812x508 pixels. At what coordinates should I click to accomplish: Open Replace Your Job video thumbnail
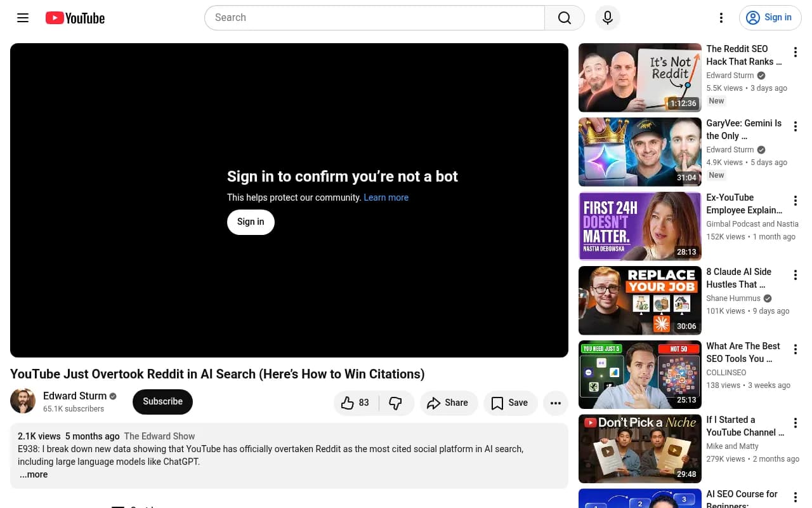point(640,300)
